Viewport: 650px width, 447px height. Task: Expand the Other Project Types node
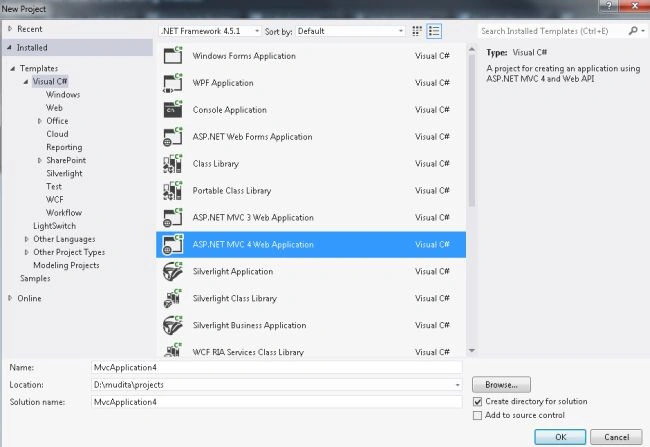[x=27, y=252]
